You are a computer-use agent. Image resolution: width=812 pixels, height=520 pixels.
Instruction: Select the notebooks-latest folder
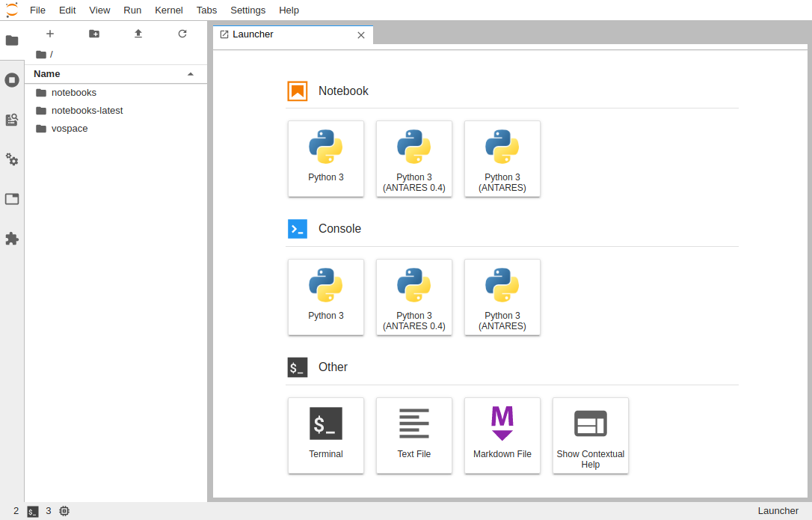[x=116, y=111]
